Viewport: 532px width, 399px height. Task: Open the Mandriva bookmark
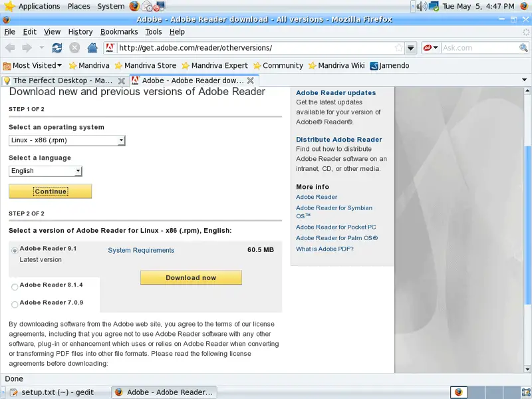coord(89,65)
